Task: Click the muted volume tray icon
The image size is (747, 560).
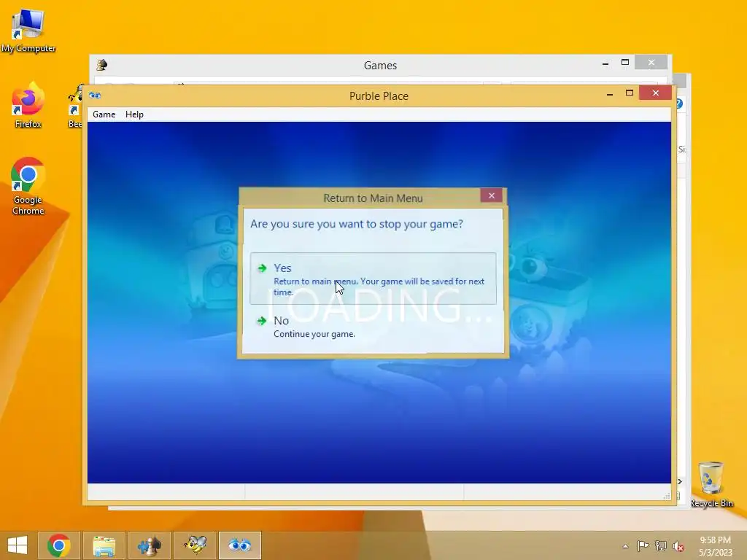Action: pos(678,546)
